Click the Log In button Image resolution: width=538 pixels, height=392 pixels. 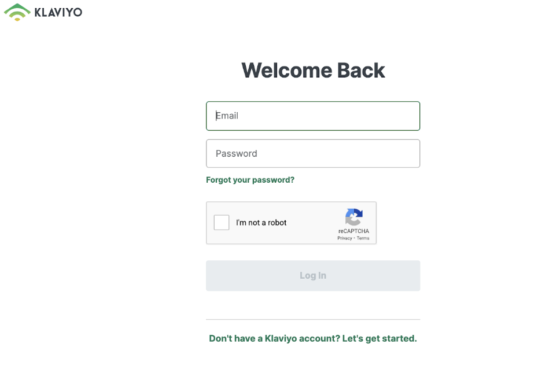coord(313,276)
